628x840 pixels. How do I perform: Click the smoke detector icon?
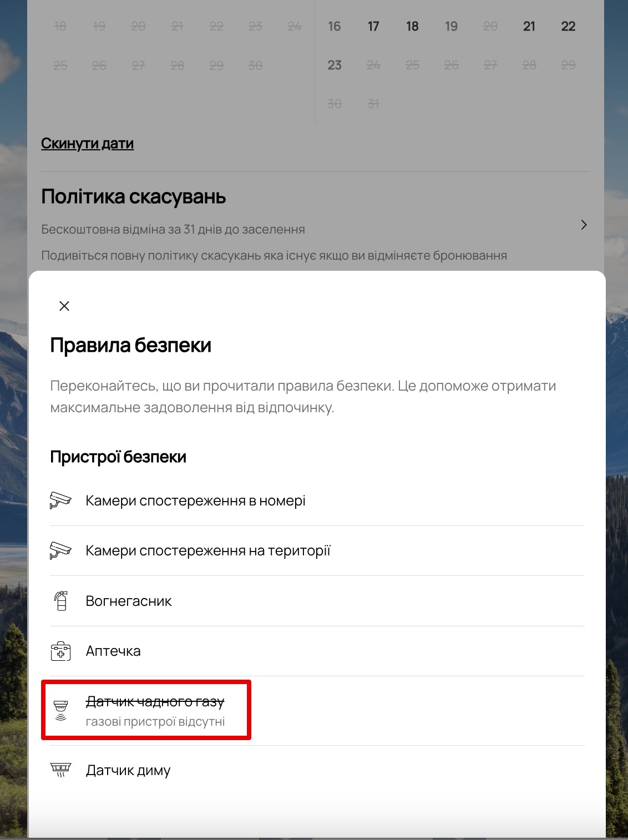click(60, 770)
